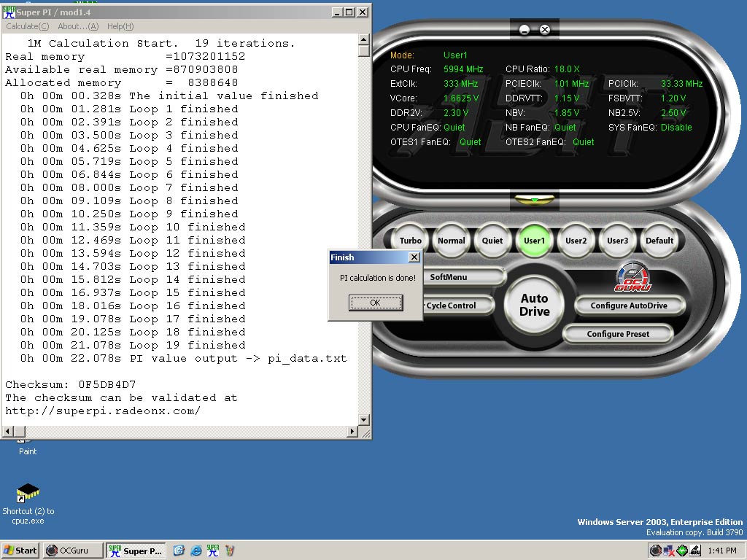Click Show Desktop quick launch icon
Viewport: 747px width, 560px height.
[x=179, y=551]
